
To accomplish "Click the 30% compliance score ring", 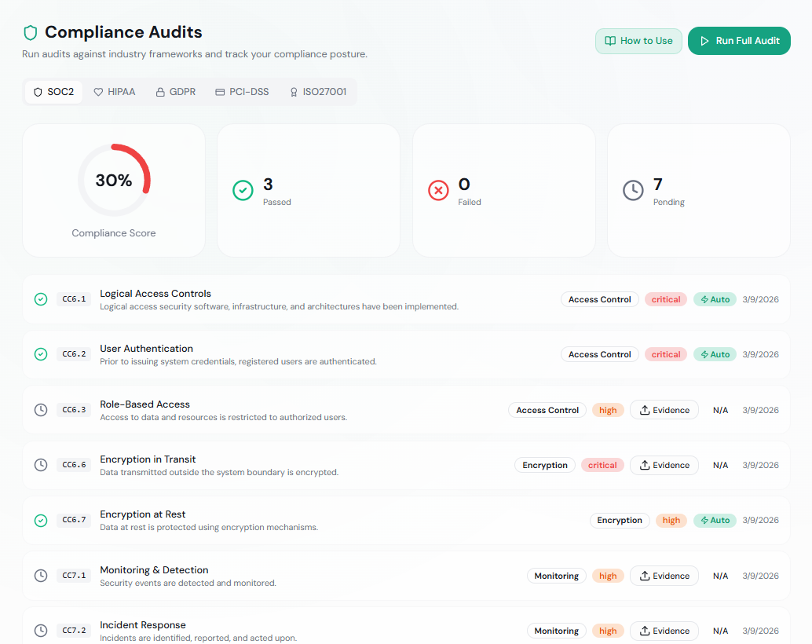I will pos(114,181).
